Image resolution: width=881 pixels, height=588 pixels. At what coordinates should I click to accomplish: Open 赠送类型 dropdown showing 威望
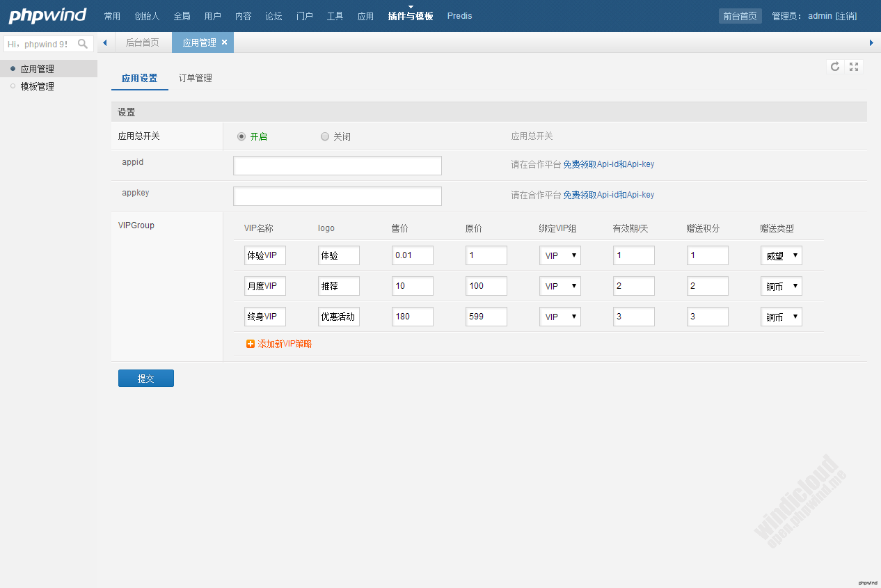point(781,255)
